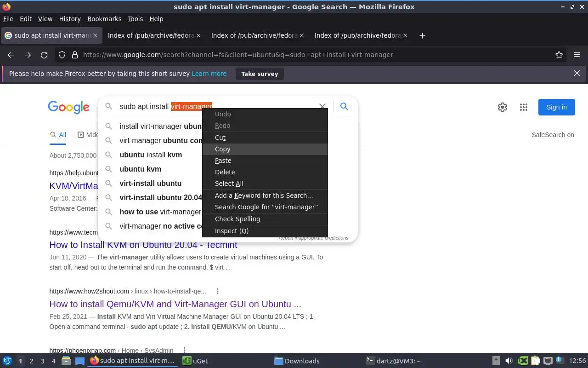Open the Help menu

click(156, 19)
